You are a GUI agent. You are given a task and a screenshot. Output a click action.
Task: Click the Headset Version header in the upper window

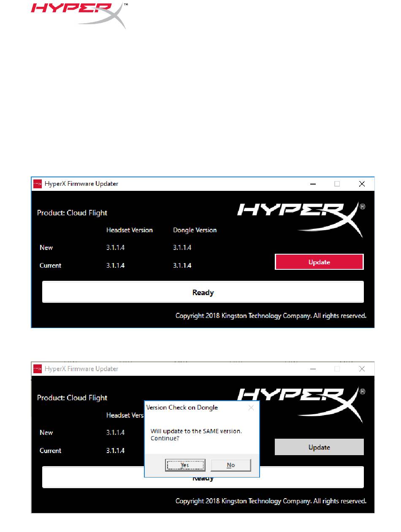(x=130, y=230)
